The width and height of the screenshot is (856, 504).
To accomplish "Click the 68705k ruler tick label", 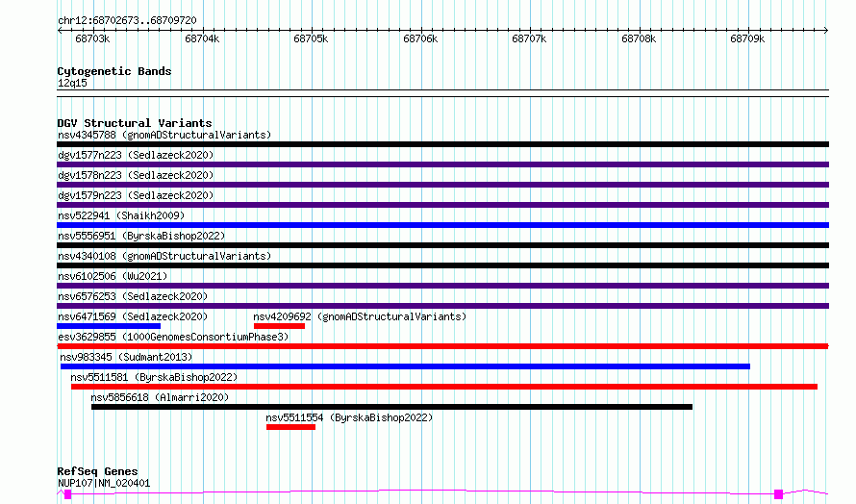I will click(x=311, y=38).
